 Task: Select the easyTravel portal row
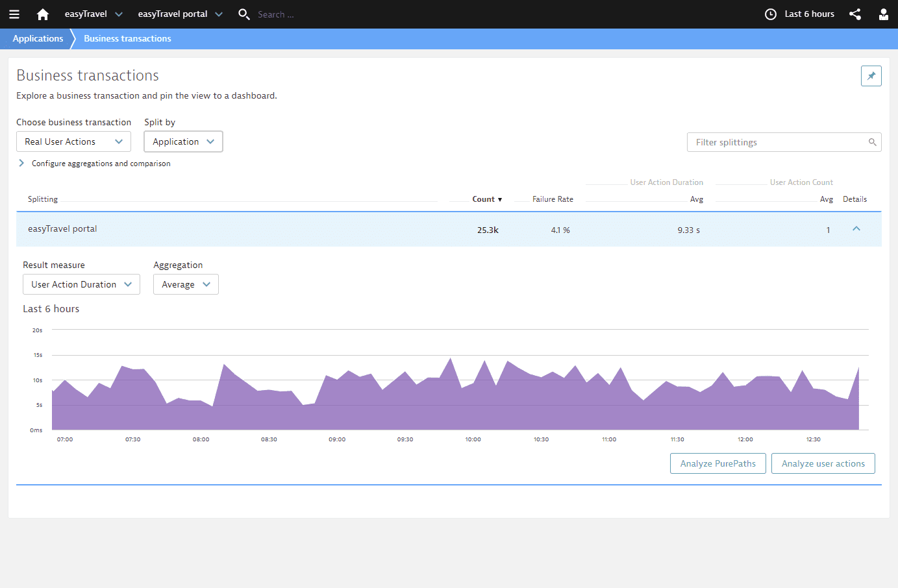[449, 229]
